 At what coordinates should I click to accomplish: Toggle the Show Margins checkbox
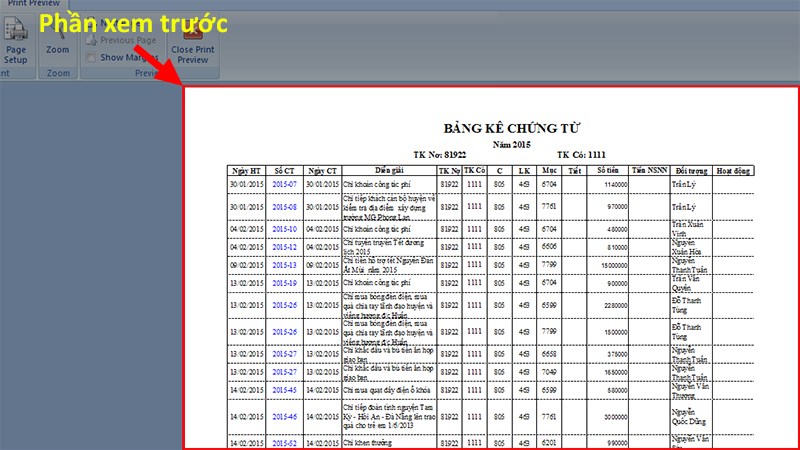click(x=91, y=58)
